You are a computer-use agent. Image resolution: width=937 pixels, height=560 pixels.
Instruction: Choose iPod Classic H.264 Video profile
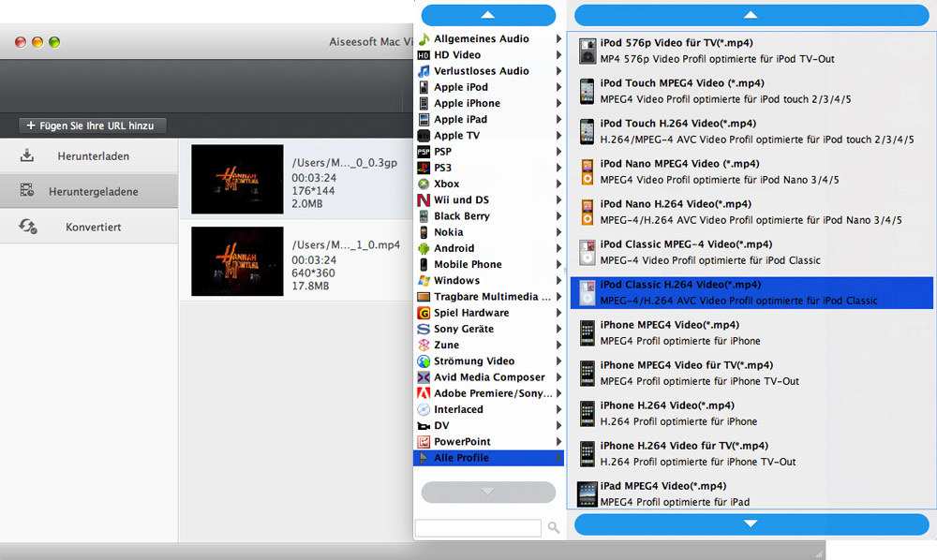[751, 292]
